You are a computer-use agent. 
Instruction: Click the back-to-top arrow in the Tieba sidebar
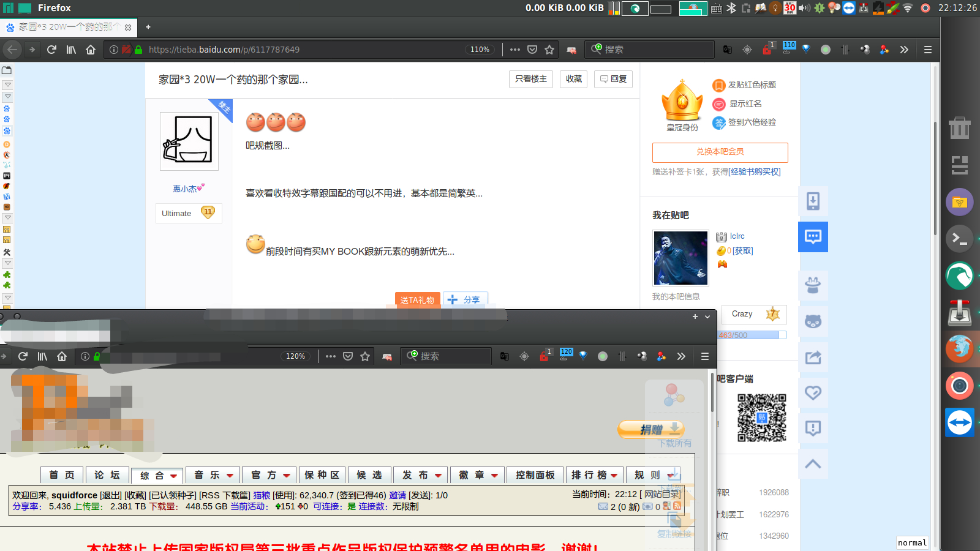click(813, 464)
